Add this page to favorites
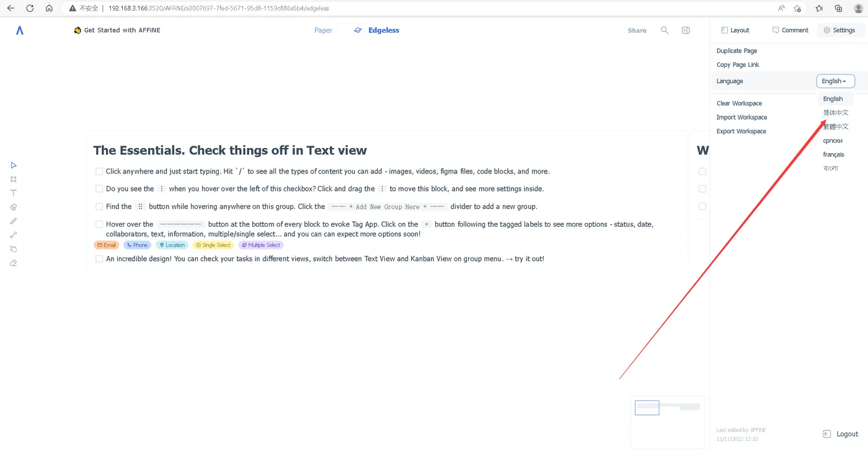868x451 pixels. [797, 9]
